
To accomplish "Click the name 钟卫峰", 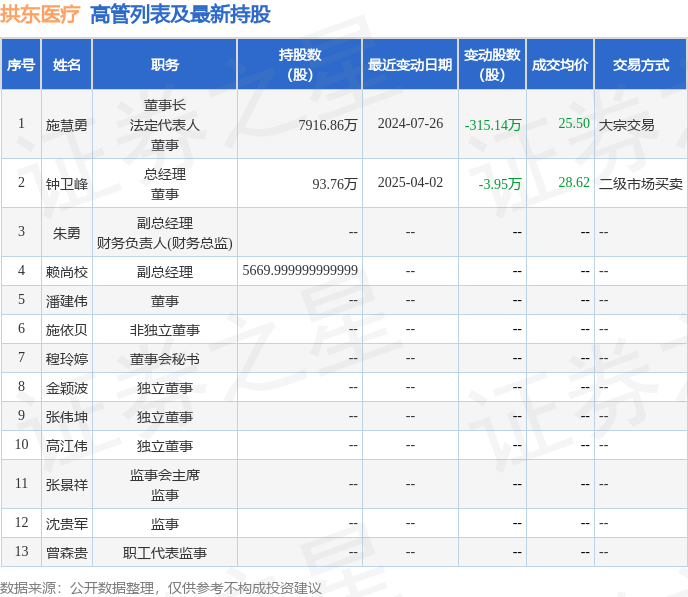I will point(67,184).
